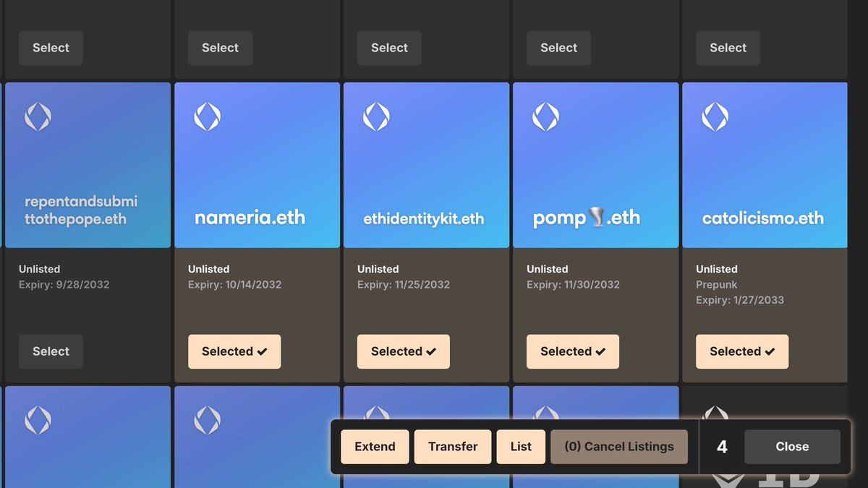This screenshot has height=488, width=868.
Task: Click the selected count number 4
Action: click(722, 447)
